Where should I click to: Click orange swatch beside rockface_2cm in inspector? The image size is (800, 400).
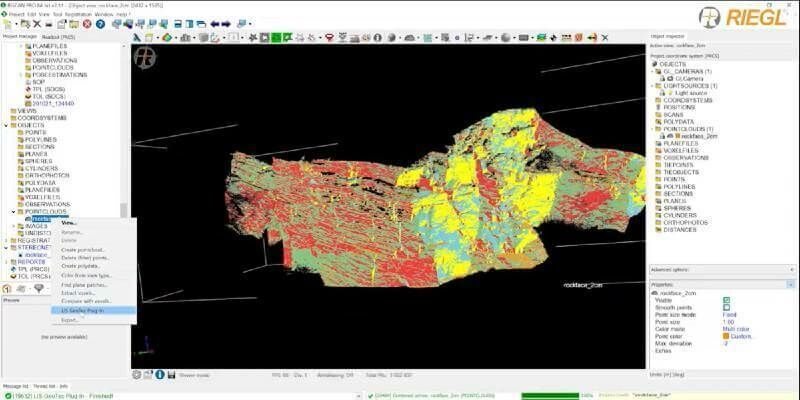point(678,136)
